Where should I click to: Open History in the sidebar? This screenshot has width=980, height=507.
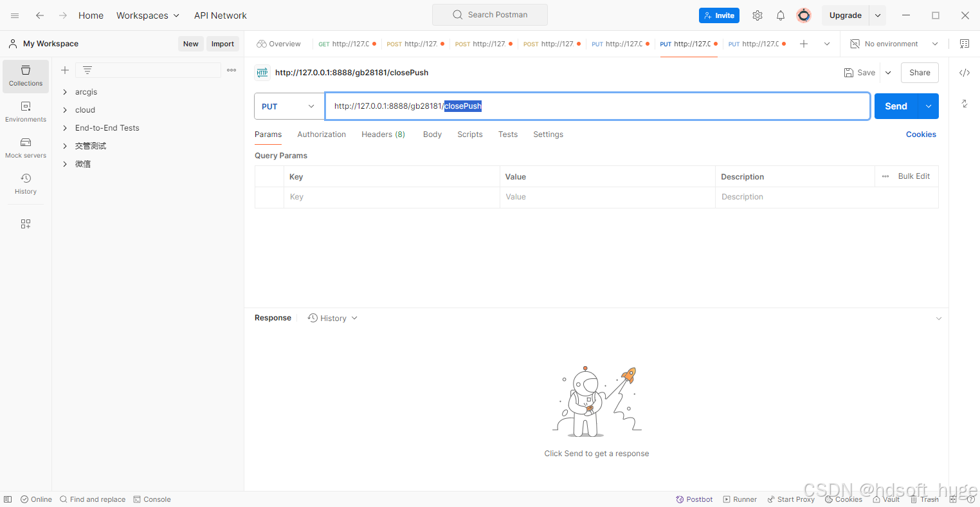click(x=26, y=184)
